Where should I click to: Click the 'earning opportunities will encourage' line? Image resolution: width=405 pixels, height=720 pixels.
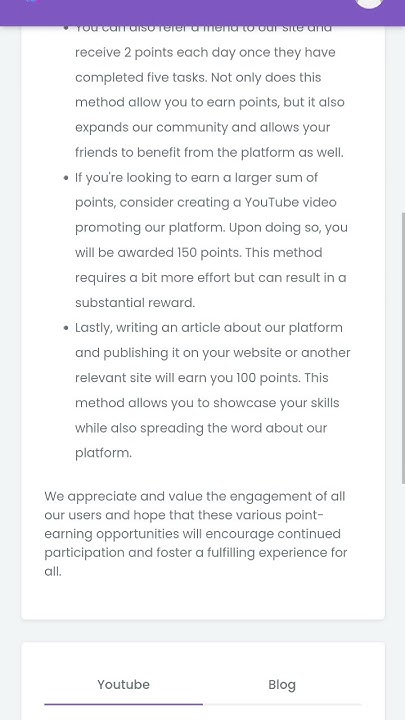pyautogui.click(x=192, y=534)
